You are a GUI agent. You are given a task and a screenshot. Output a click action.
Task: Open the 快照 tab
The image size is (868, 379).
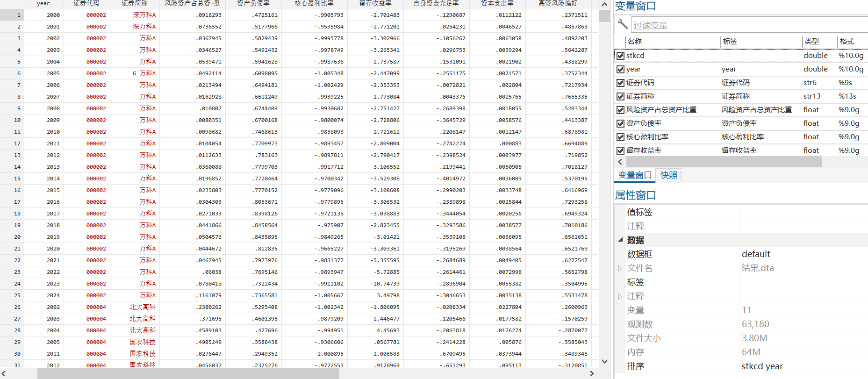tap(668, 175)
